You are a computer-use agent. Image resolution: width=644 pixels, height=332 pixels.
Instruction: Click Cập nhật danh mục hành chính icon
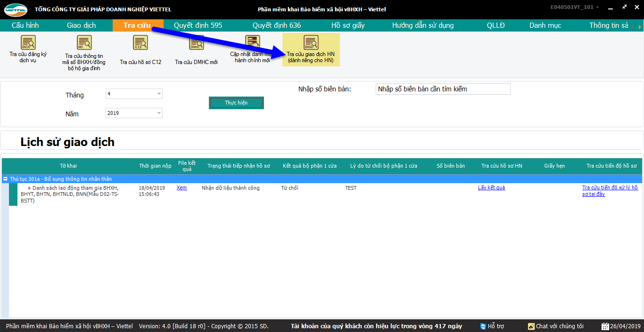point(252,43)
